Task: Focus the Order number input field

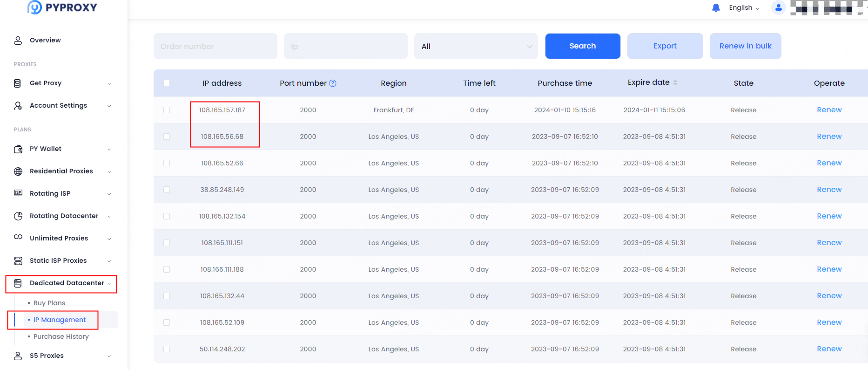Action: 215,46
